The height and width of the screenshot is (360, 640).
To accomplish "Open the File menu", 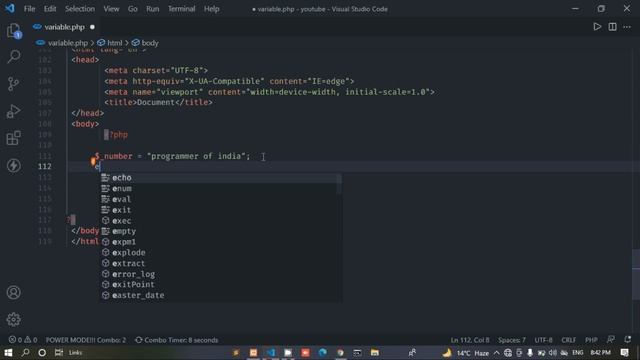I will click(x=29, y=9).
